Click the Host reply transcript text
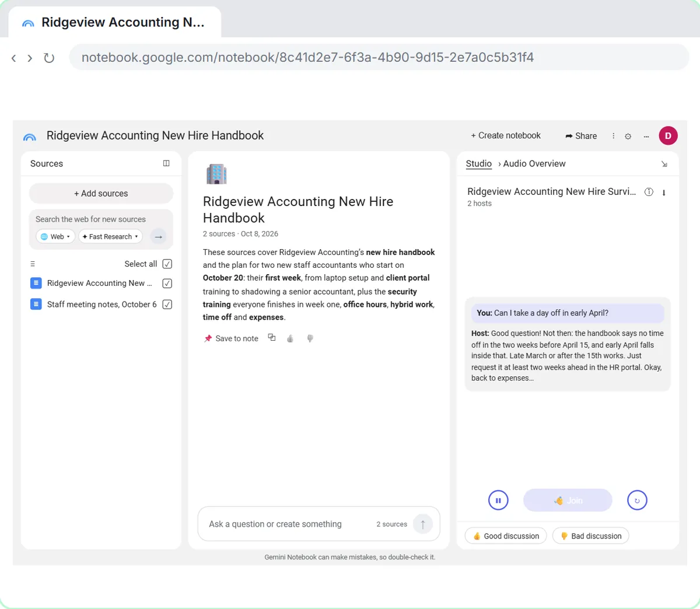This screenshot has height=609, width=700. (x=568, y=356)
